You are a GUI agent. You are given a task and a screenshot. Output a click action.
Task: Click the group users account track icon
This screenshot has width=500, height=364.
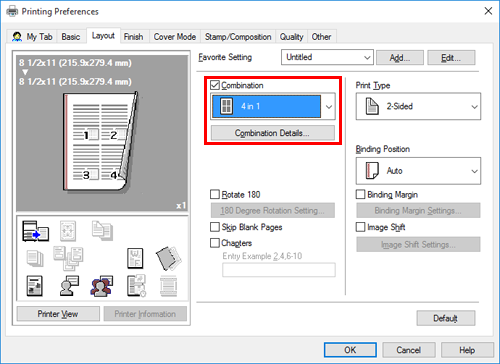click(x=102, y=286)
